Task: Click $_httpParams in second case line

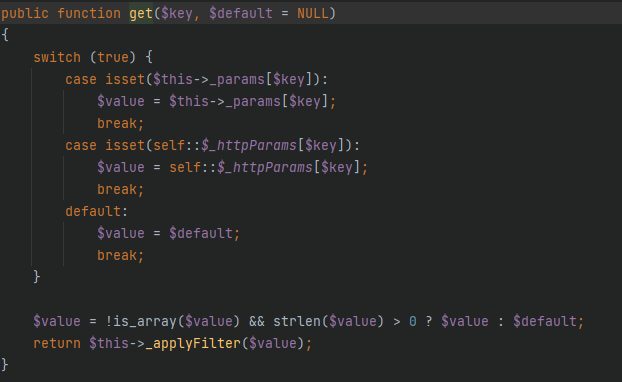Action: pos(249,145)
